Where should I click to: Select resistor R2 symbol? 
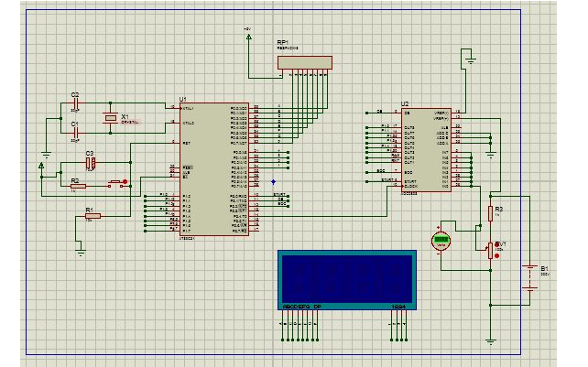(x=79, y=187)
